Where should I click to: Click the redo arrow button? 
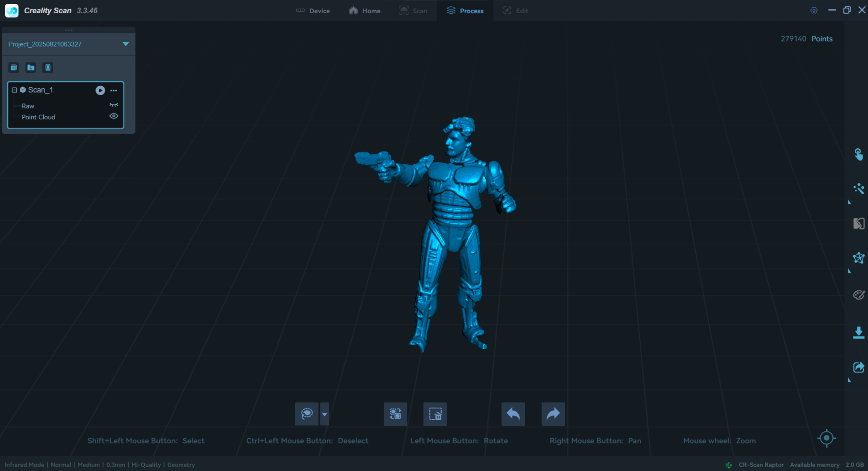pos(553,414)
